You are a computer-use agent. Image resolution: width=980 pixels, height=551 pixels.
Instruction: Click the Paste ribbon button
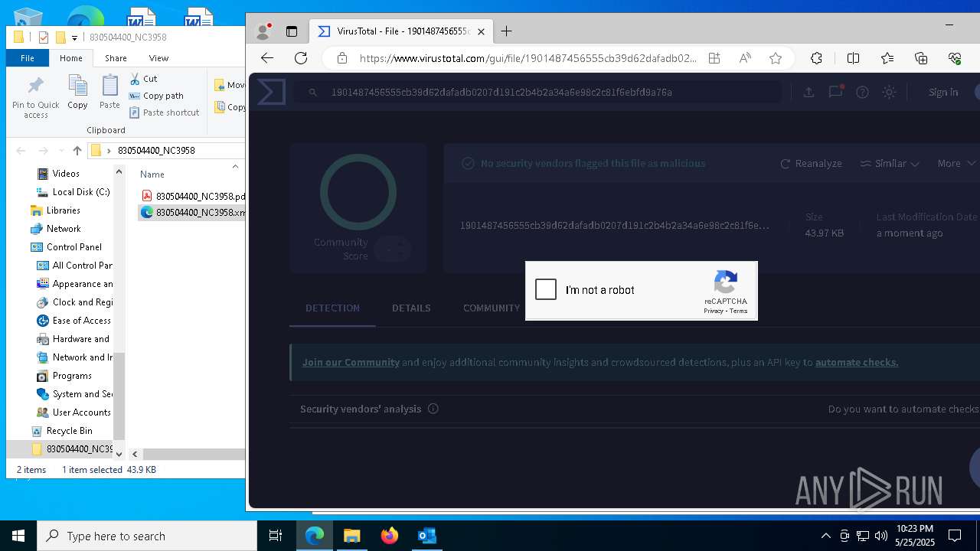pos(109,92)
